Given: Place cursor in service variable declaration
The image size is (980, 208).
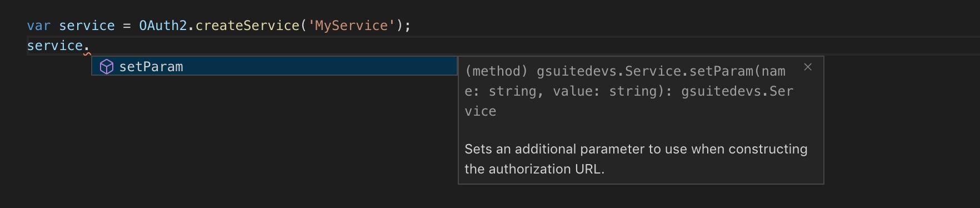Looking at the screenshot, I should coord(87,26).
